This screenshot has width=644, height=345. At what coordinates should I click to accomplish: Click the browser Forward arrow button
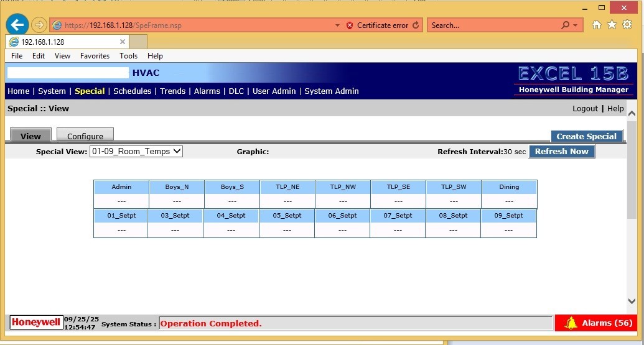(x=39, y=25)
